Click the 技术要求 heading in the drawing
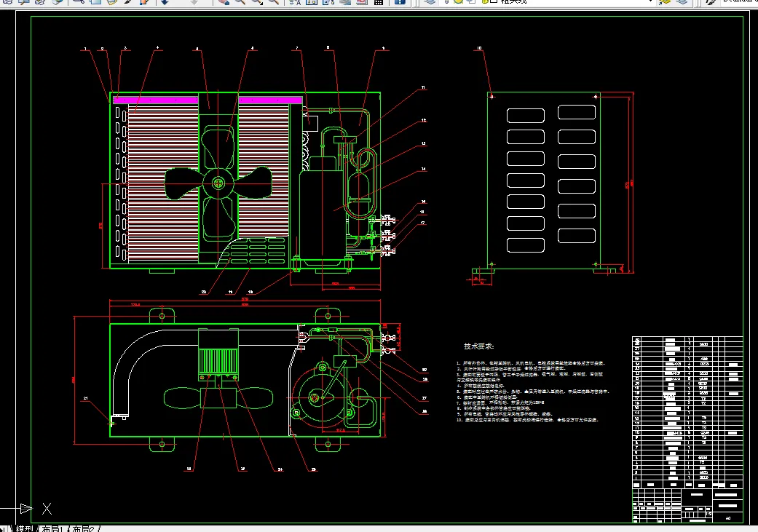 click(x=480, y=346)
